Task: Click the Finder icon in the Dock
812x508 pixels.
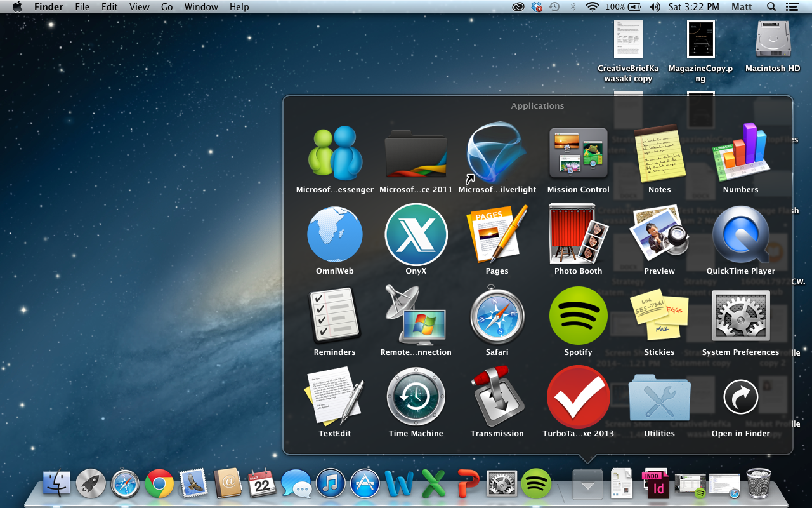Action: pos(57,484)
